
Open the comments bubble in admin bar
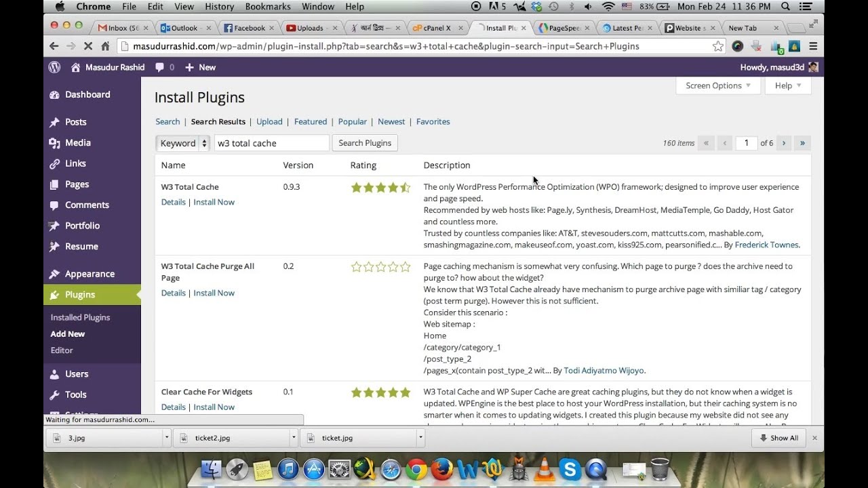pos(164,67)
